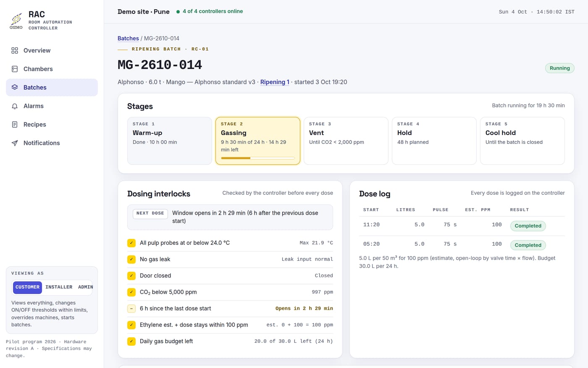Screen dimensions: 588x368
Task: Click the Alarms bell icon
Action: click(x=15, y=106)
